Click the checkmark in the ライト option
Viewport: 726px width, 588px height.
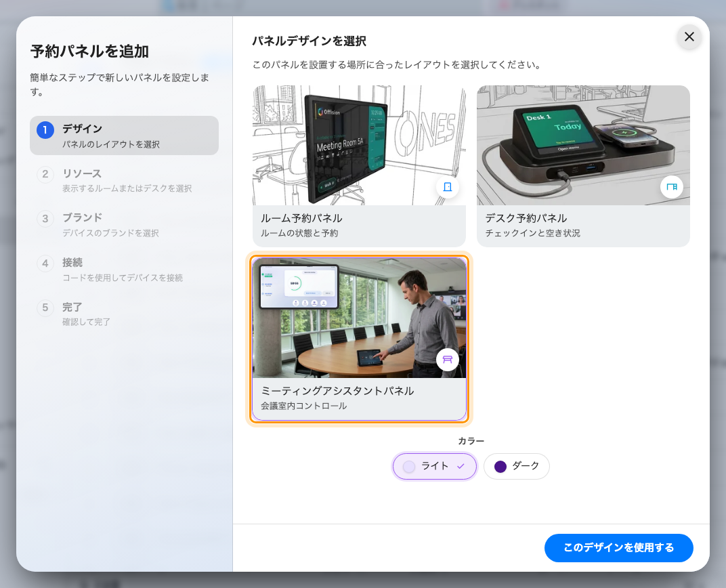[461, 466]
